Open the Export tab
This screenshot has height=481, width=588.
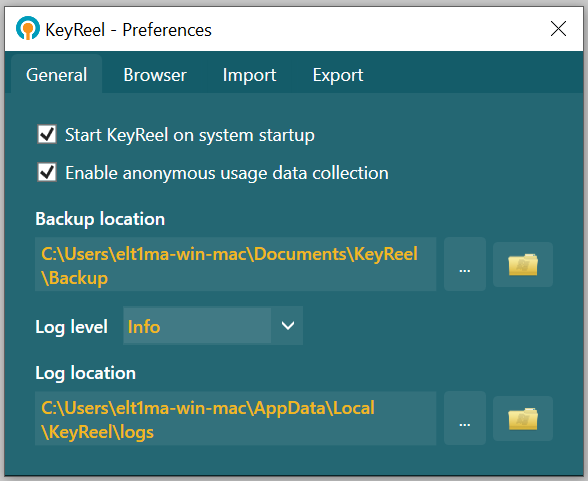(338, 75)
